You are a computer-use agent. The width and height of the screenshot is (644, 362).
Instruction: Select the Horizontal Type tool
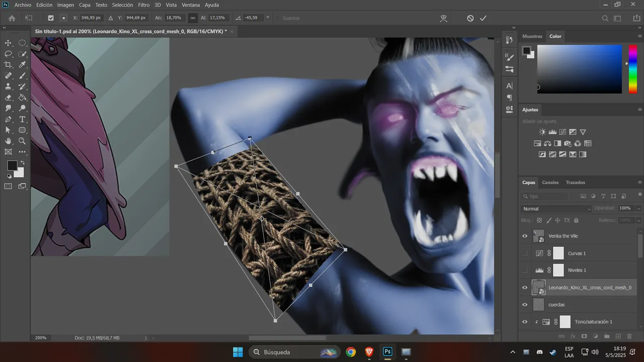22,119
